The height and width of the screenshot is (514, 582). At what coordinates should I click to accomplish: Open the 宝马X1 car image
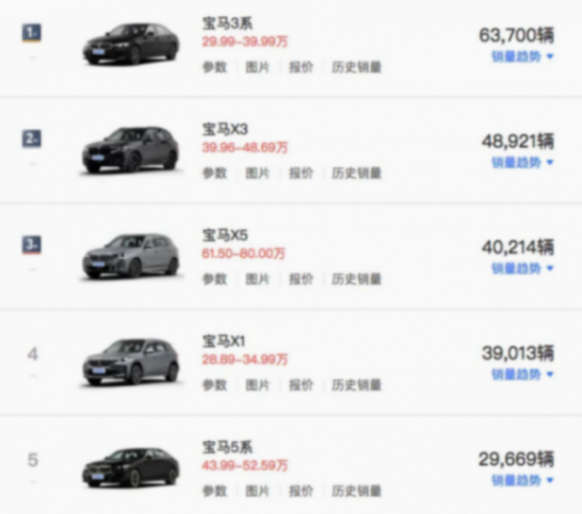pyautogui.click(x=131, y=362)
